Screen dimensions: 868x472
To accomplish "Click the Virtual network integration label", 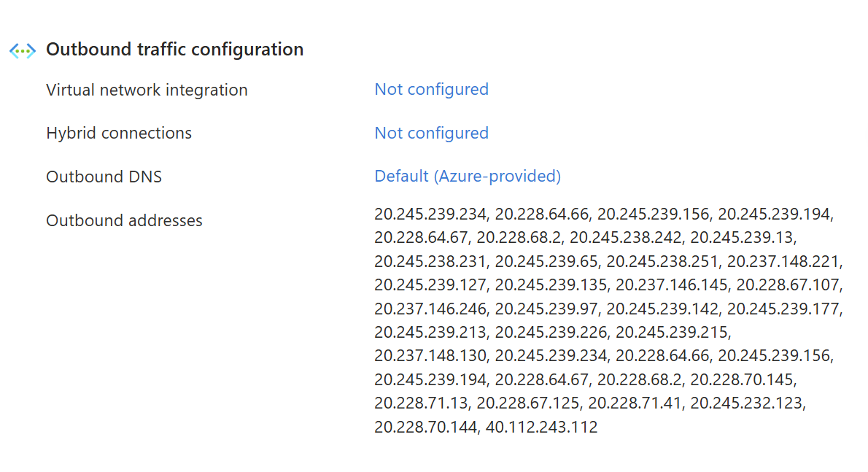I will pos(147,90).
